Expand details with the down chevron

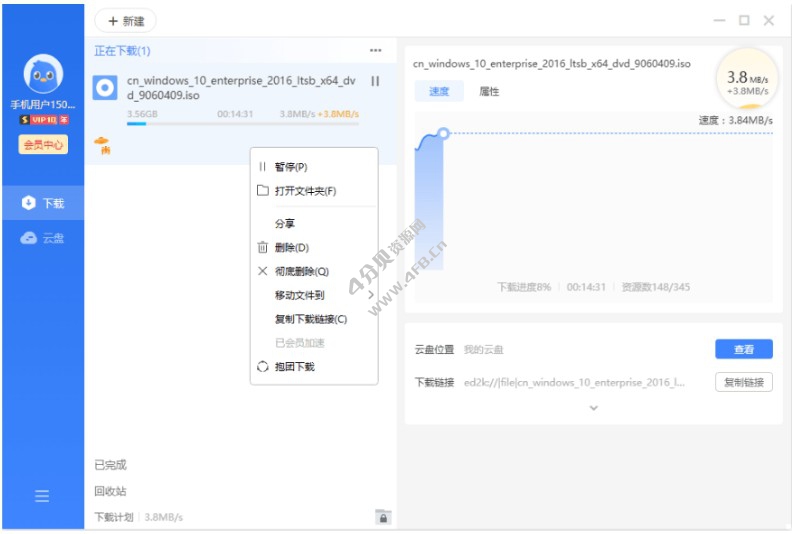pos(594,408)
